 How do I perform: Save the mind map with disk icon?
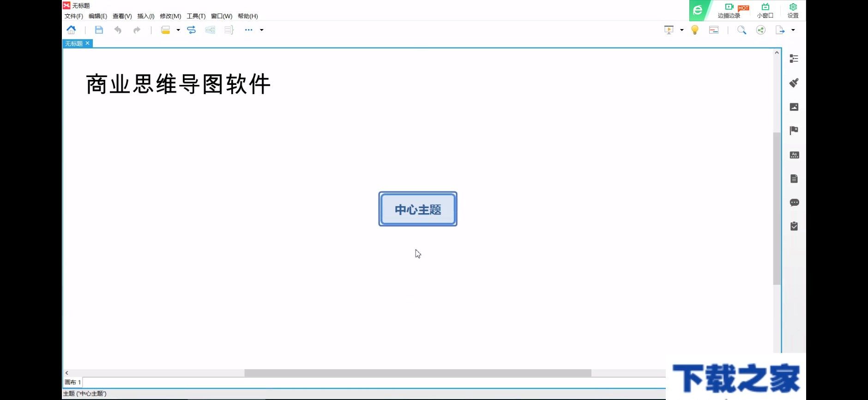point(99,30)
